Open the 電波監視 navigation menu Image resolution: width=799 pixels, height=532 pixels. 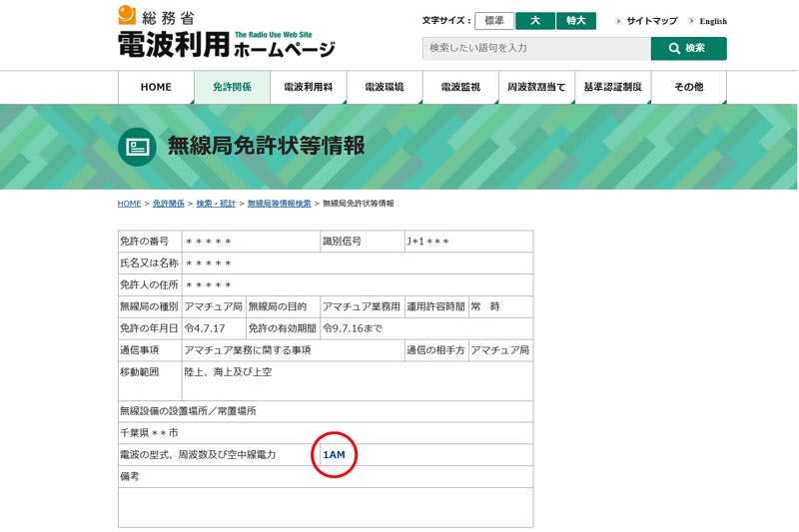(x=460, y=87)
